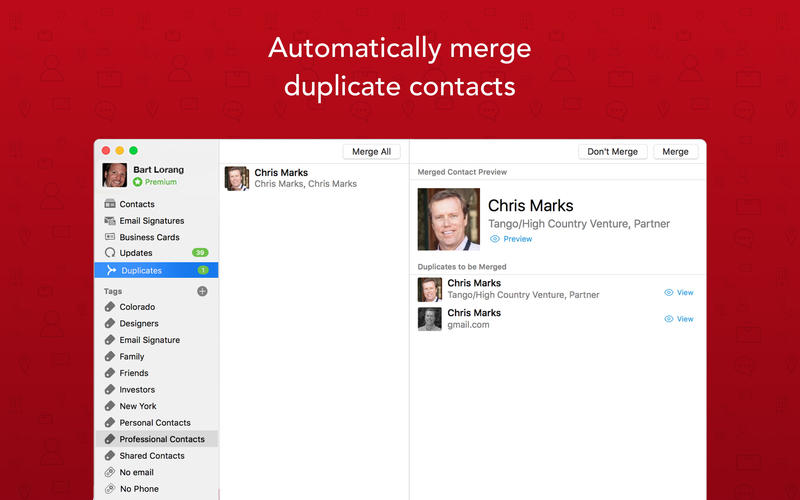
Task: Click the Personal Contacts tag icon
Action: point(110,422)
